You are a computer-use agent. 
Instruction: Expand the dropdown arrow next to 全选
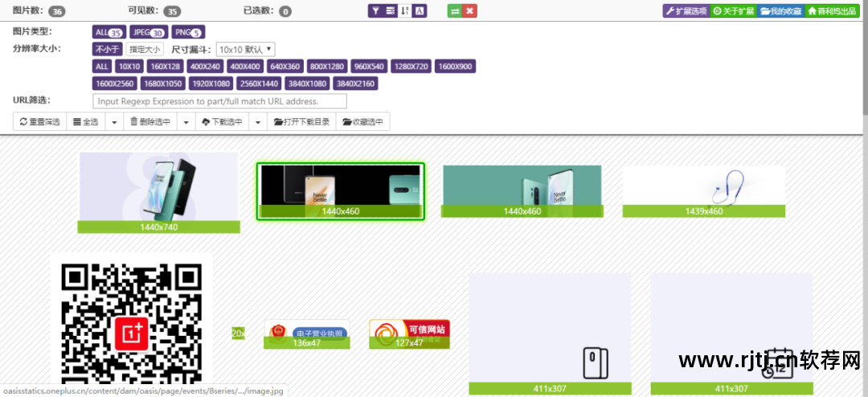pos(114,122)
